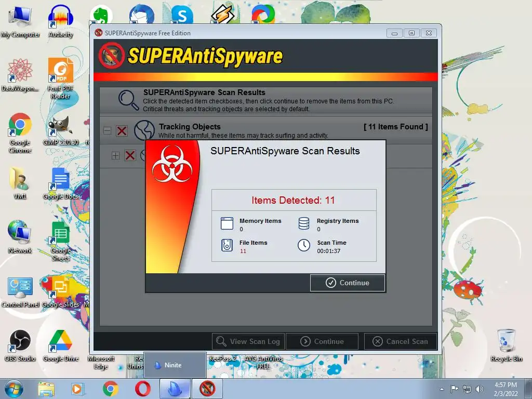Click the File Items count 11
The width and height of the screenshot is (532, 399).
click(243, 251)
